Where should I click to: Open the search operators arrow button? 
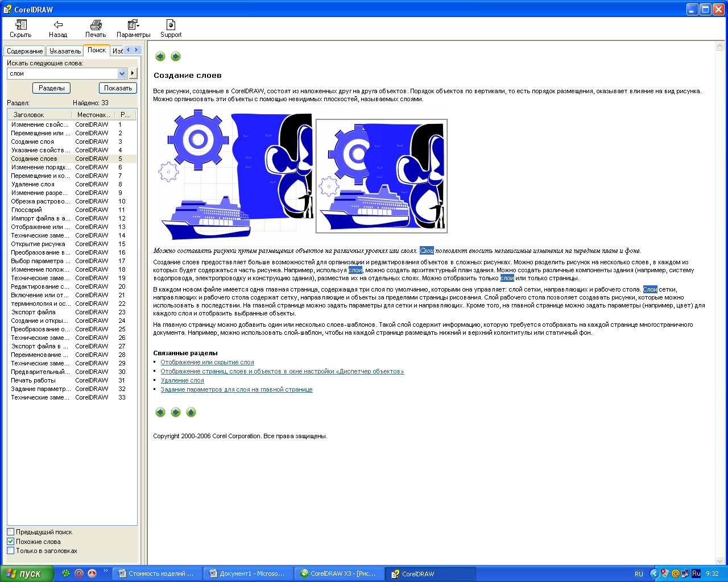[133, 73]
